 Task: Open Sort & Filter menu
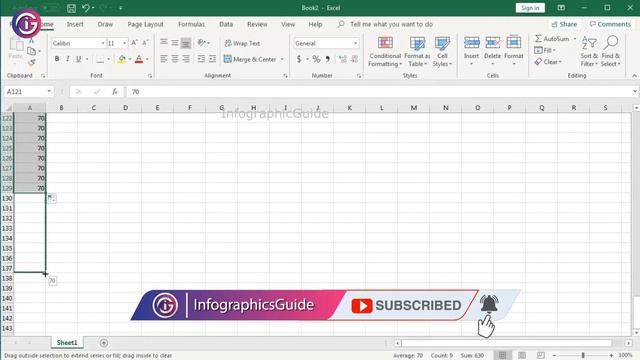(x=589, y=51)
